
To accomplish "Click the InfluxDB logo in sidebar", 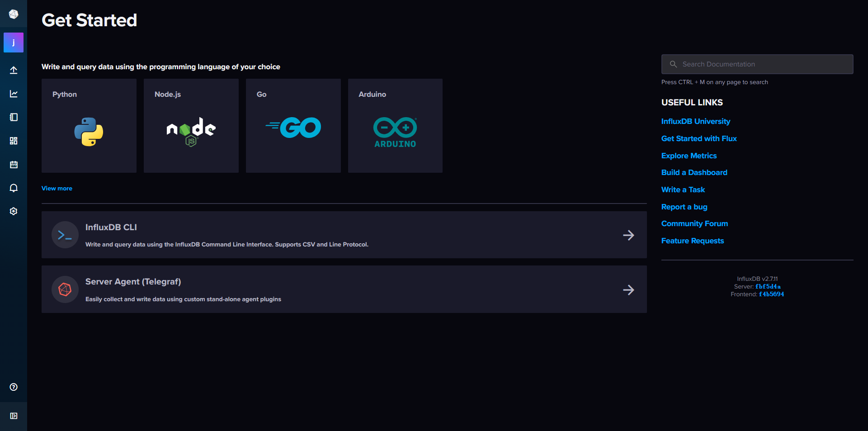I will pyautogui.click(x=14, y=14).
